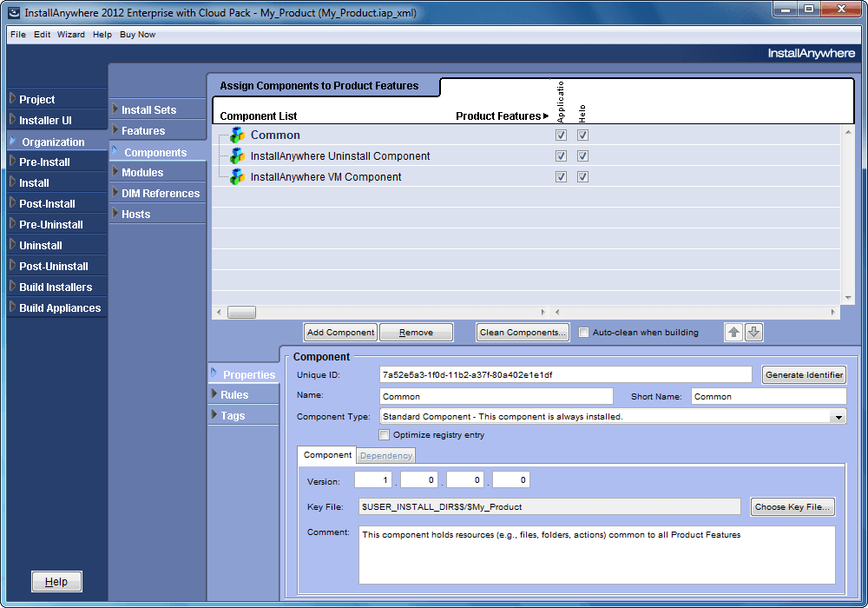Click the Name field containing Common
The image size is (868, 608).
click(x=496, y=396)
